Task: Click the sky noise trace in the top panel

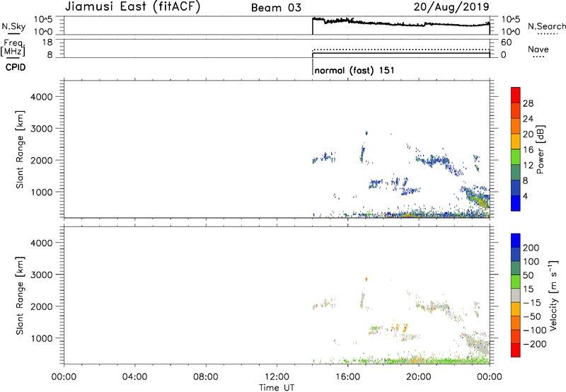Action: 400,23
